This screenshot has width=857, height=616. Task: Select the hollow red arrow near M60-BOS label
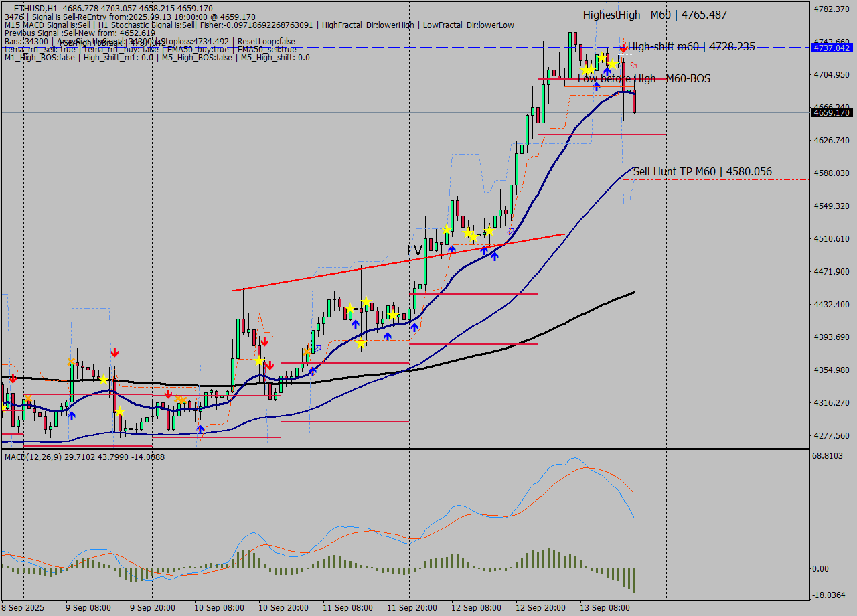click(x=633, y=66)
